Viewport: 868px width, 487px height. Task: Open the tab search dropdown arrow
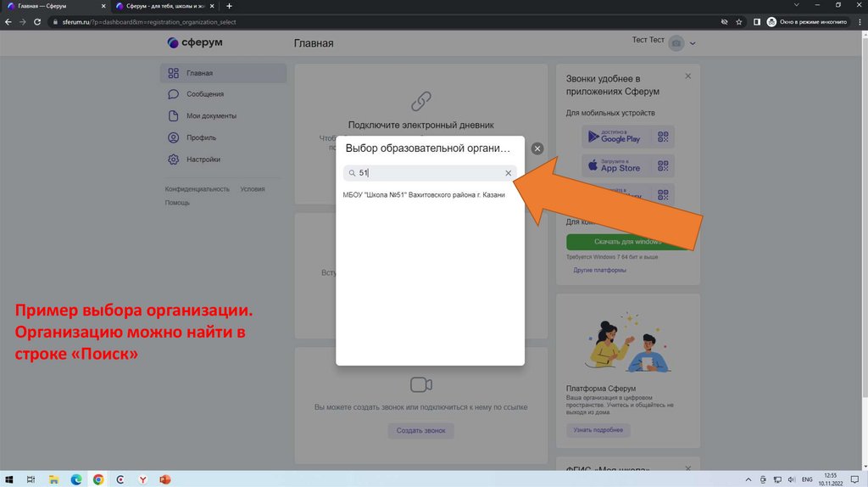click(797, 5)
